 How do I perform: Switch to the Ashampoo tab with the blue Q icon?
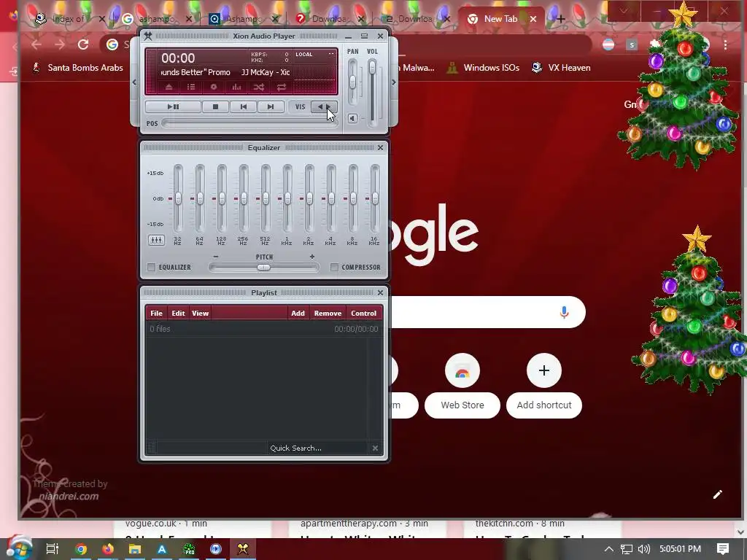tap(243, 18)
